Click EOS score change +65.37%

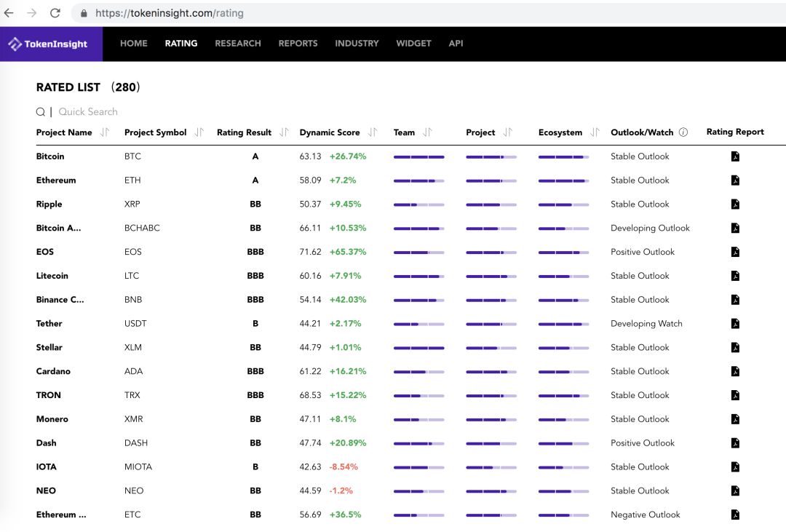[x=347, y=252]
